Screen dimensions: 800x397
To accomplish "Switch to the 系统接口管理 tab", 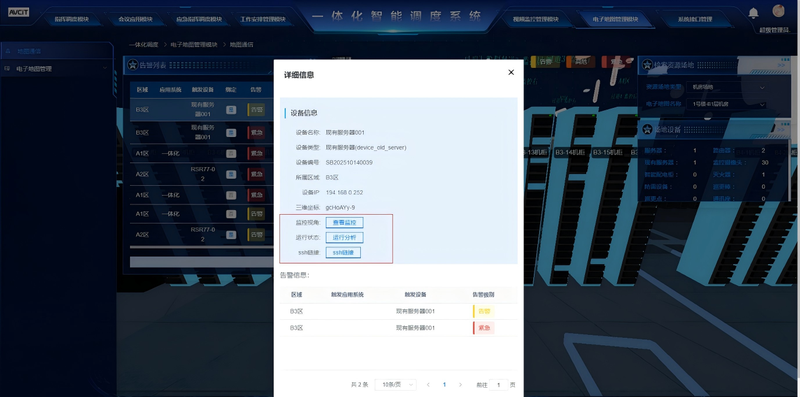I will click(x=694, y=19).
